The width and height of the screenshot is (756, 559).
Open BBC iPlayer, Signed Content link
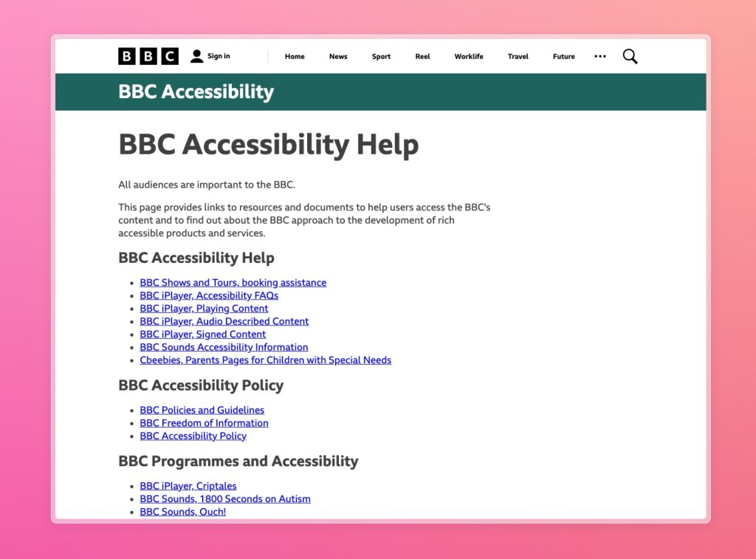click(x=202, y=335)
